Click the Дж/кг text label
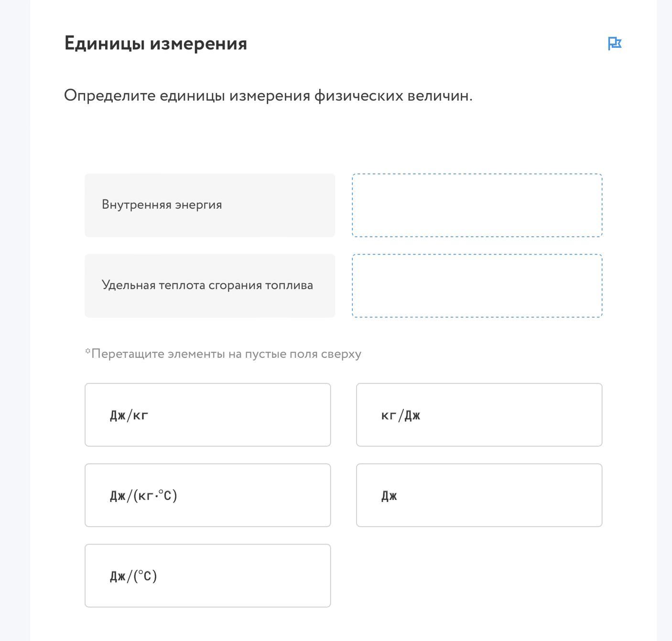The width and height of the screenshot is (672, 641). tap(129, 415)
